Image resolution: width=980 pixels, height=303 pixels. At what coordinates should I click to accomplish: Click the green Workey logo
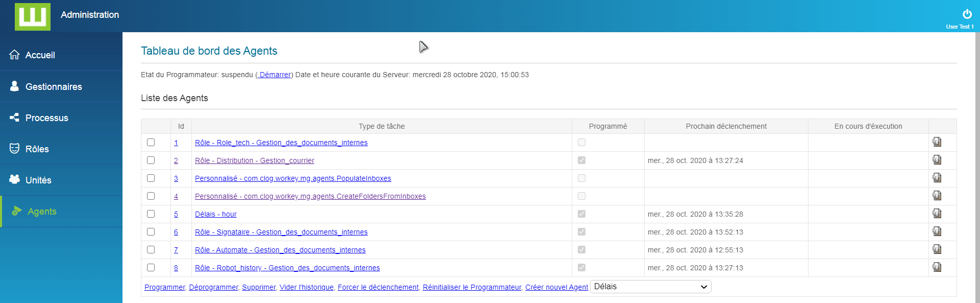coord(33,16)
